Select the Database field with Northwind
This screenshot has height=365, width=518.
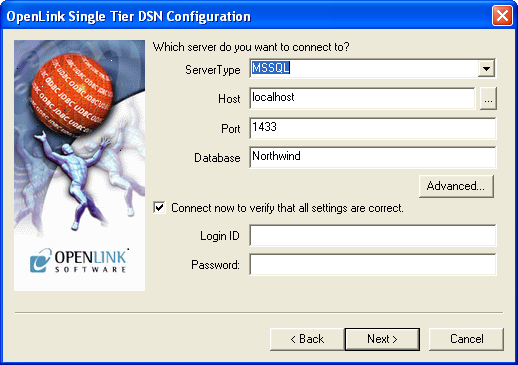373,157
